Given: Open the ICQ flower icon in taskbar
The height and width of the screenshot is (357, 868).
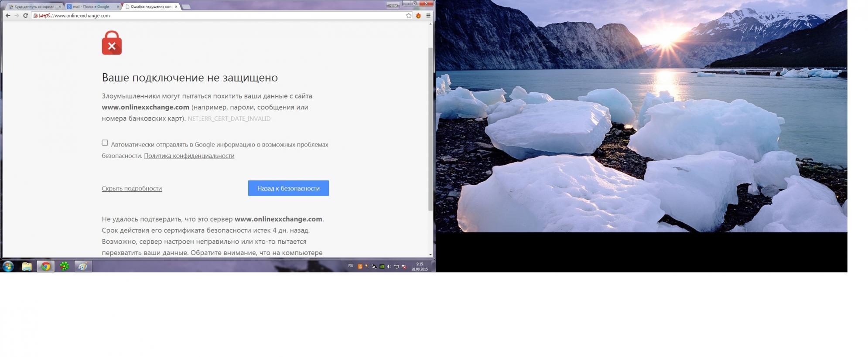Looking at the screenshot, I should [65, 266].
